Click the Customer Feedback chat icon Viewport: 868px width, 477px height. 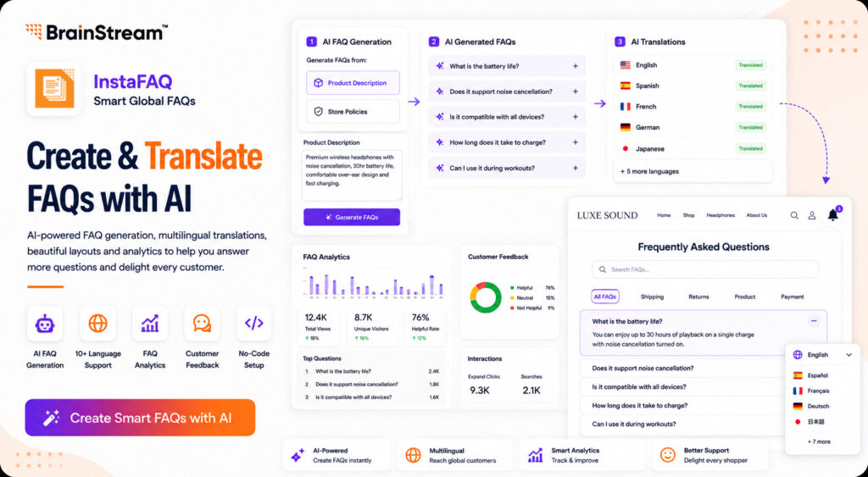click(x=202, y=323)
